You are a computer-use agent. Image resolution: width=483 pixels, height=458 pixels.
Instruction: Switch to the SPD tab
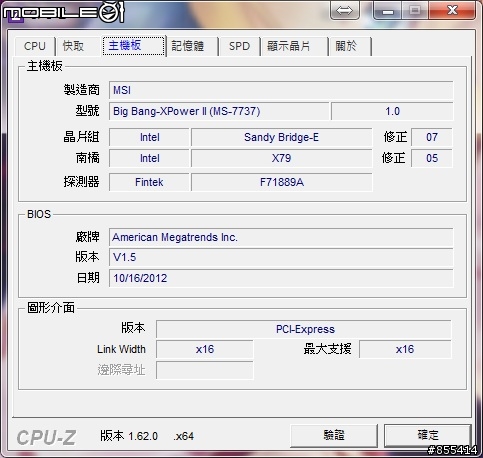point(239,46)
